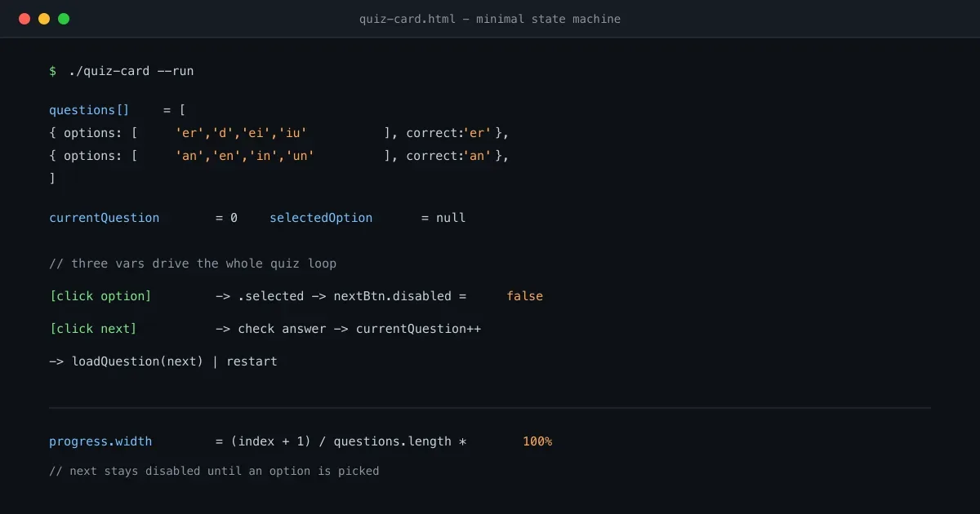The image size is (980, 514).
Task: Click the yellow minimize window dot
Action: [x=44, y=19]
